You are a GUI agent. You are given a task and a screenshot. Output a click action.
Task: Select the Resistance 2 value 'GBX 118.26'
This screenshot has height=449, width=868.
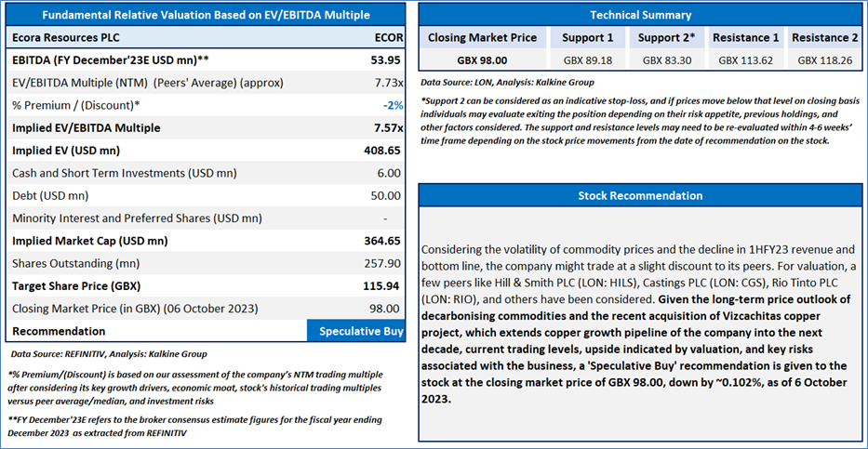point(825,60)
